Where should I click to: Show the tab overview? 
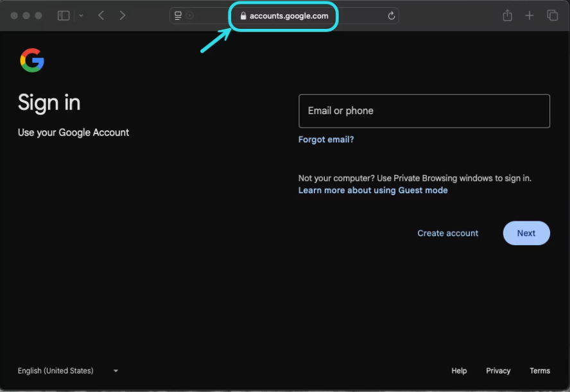552,15
